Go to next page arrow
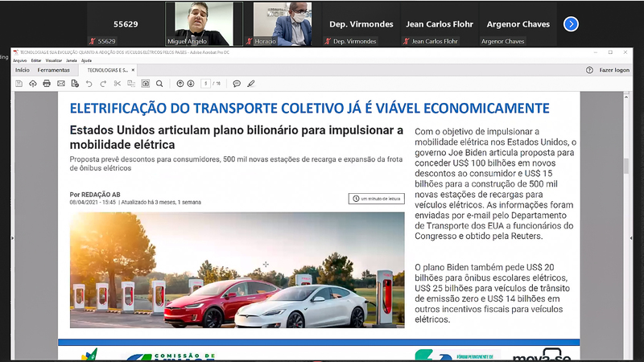This screenshot has width=644, height=362. 191,83
